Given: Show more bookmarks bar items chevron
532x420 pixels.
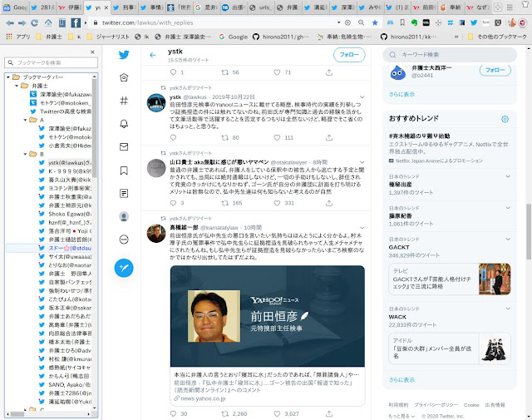Looking at the screenshot, I should coord(456,37).
